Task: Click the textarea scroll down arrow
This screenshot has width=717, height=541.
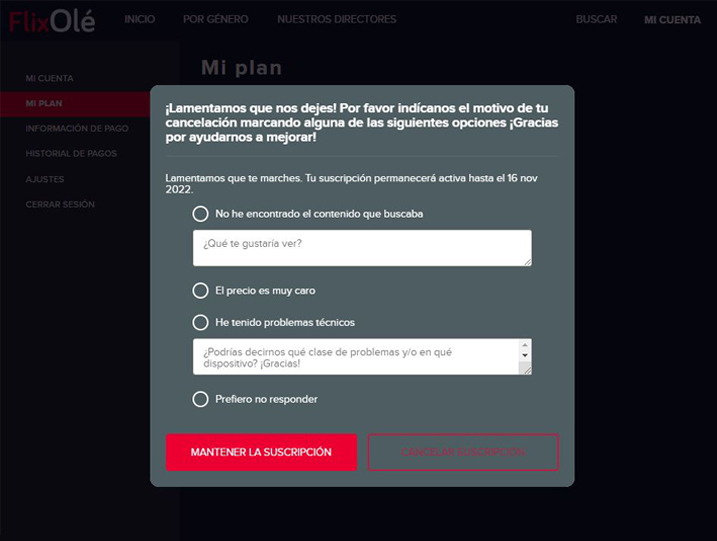Action: pyautogui.click(x=525, y=355)
